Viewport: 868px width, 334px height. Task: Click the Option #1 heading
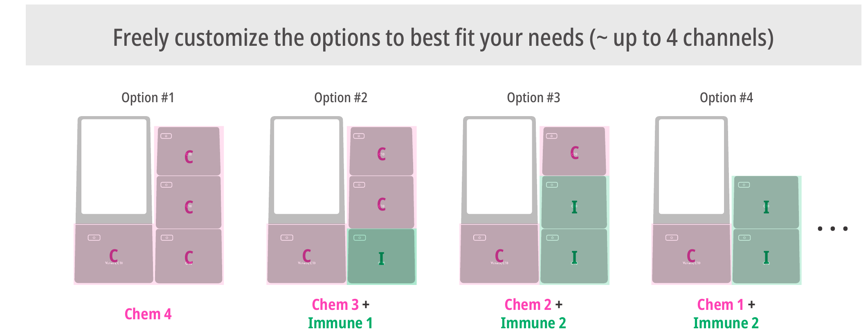[148, 98]
